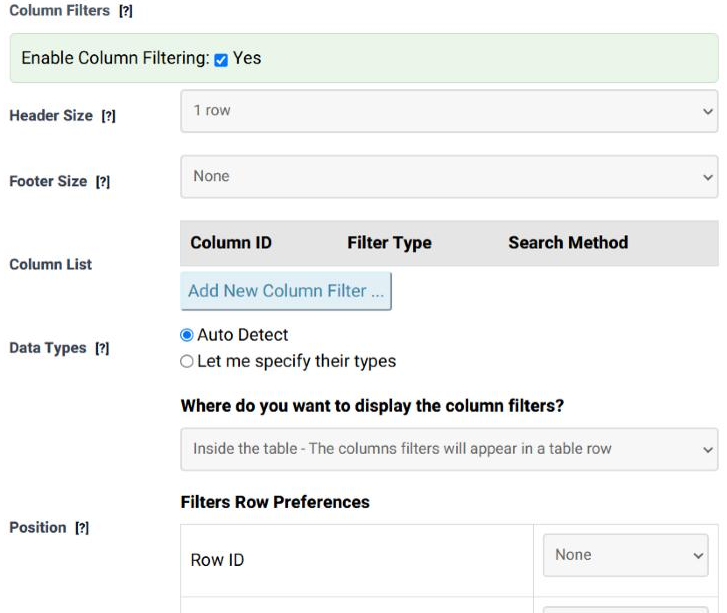The width and height of the screenshot is (727, 613).
Task: Open the Column Filters help [?] icon
Action: 126,11
